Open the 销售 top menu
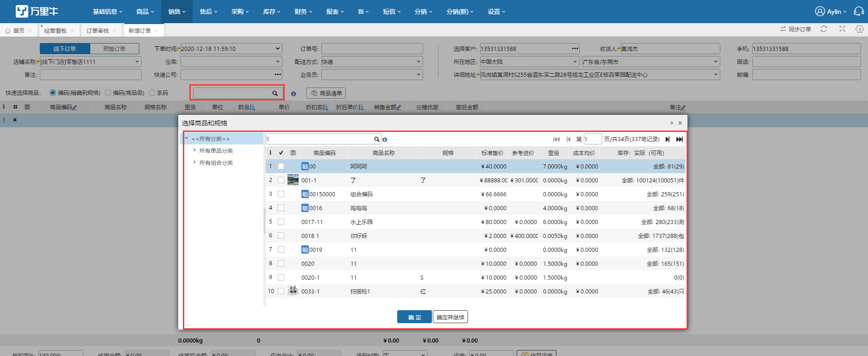The image size is (868, 356). (x=176, y=12)
